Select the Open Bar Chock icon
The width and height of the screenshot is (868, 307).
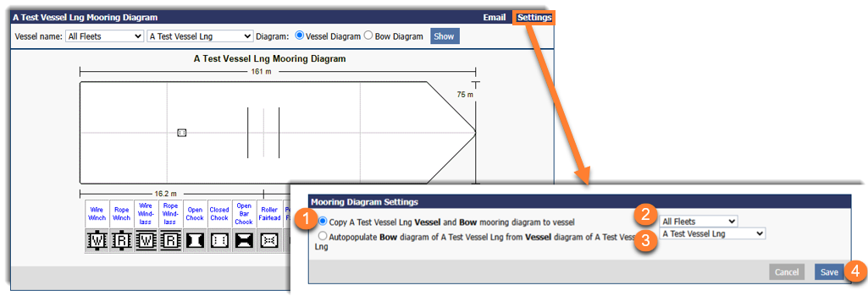click(x=244, y=241)
